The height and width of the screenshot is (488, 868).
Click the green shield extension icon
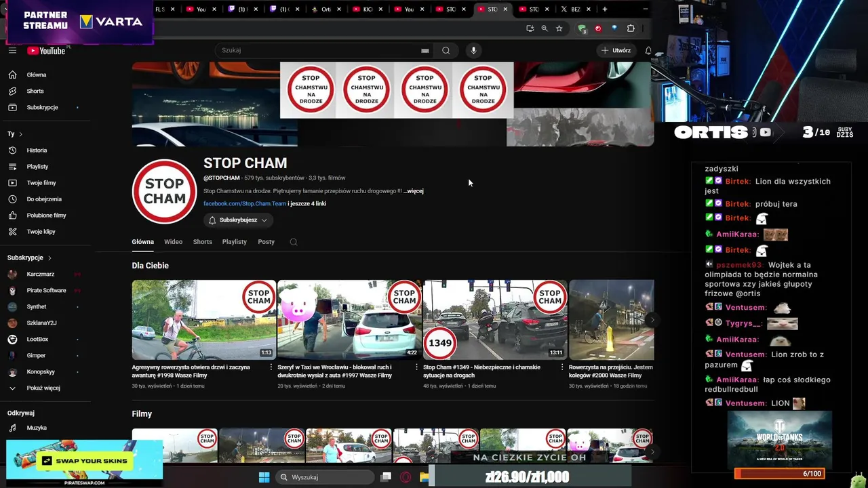click(x=582, y=28)
